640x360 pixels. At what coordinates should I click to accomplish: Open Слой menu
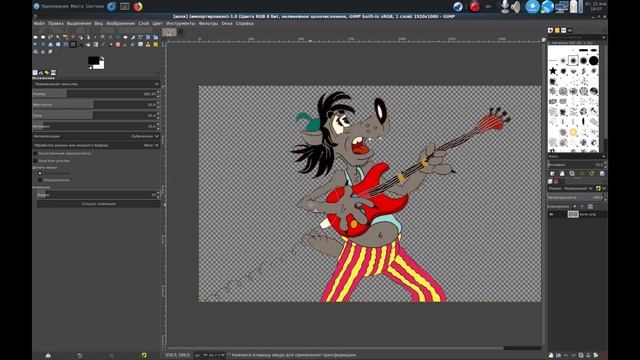[144, 24]
